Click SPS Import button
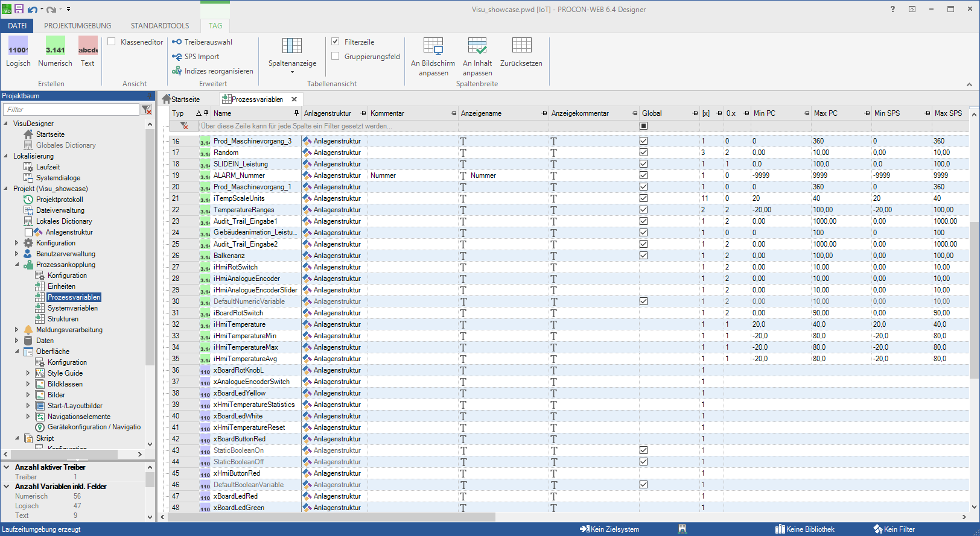 click(x=196, y=57)
